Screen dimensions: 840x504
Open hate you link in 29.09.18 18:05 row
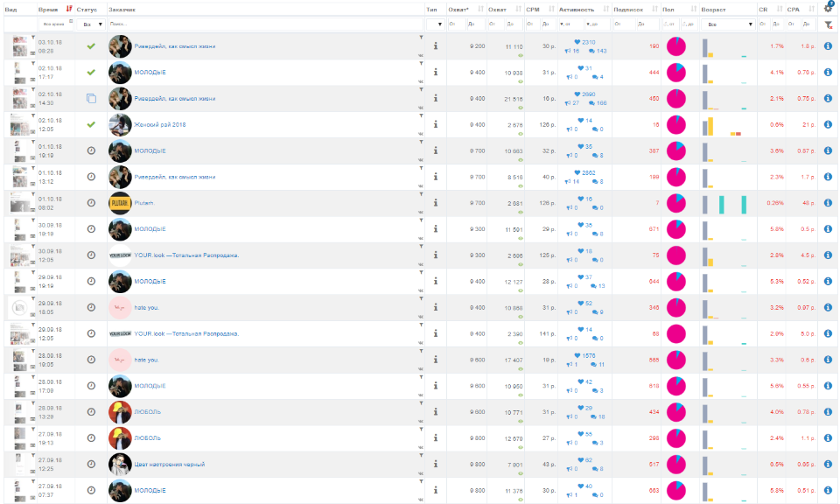(146, 308)
